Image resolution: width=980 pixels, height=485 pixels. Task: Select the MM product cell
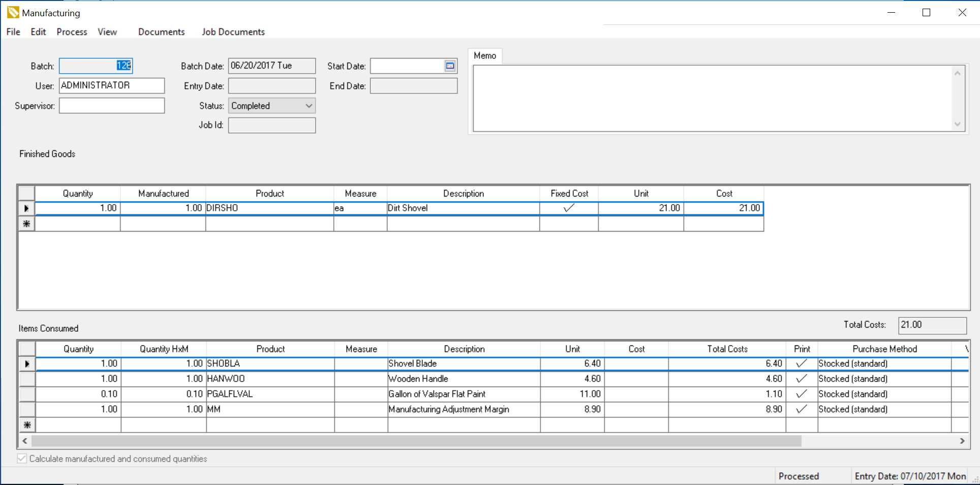(x=270, y=409)
